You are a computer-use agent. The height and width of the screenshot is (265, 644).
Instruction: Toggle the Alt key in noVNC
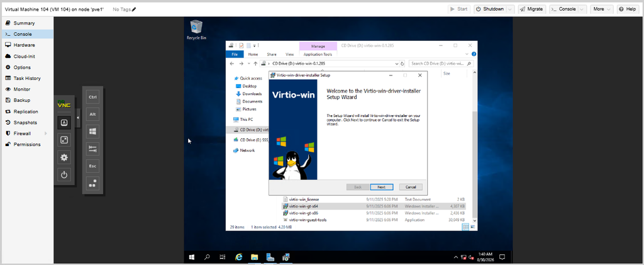pyautogui.click(x=92, y=114)
